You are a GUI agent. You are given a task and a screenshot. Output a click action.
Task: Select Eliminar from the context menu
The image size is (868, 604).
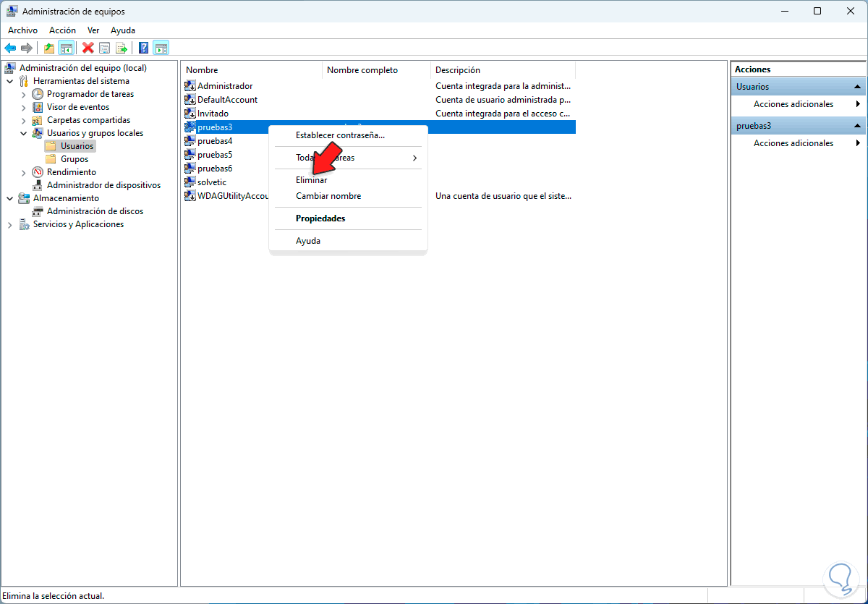tap(311, 179)
